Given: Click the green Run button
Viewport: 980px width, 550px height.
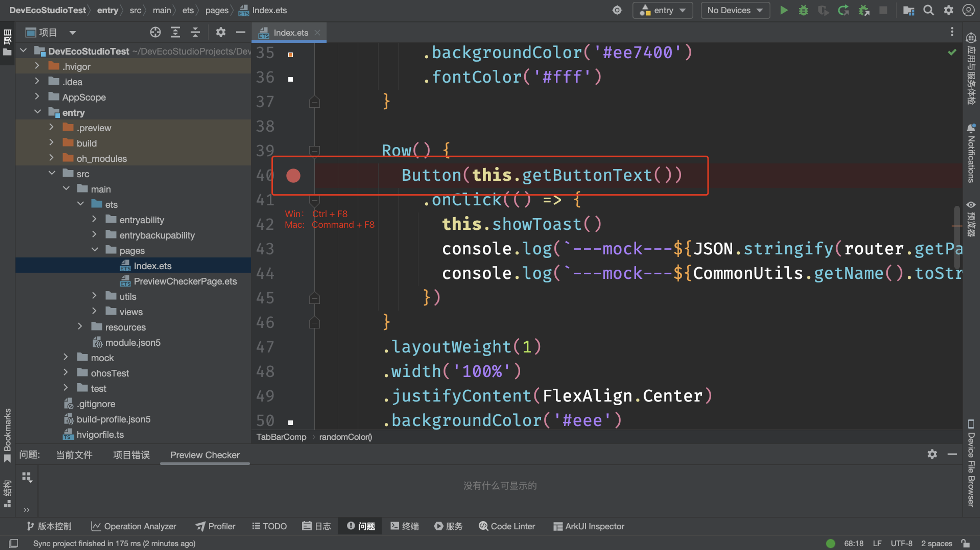Looking at the screenshot, I should (783, 10).
